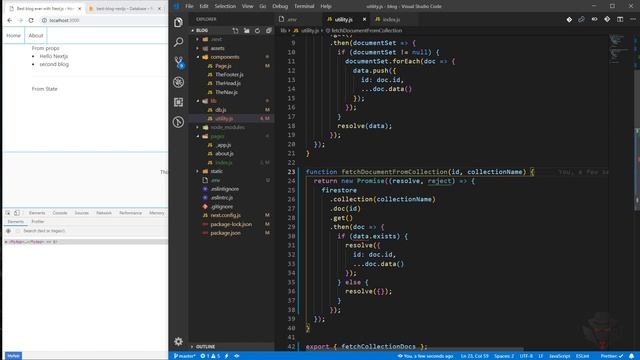Open the Source Control view
The image size is (640, 360).
[178, 62]
